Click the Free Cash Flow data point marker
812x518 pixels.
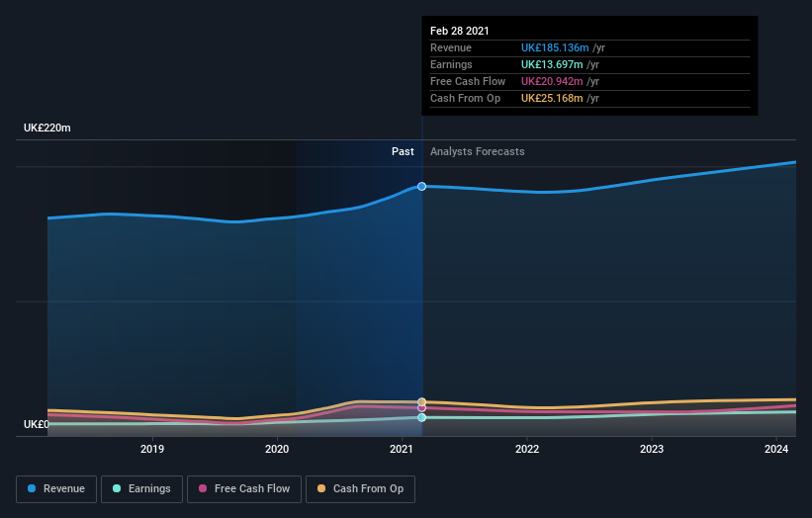422,408
